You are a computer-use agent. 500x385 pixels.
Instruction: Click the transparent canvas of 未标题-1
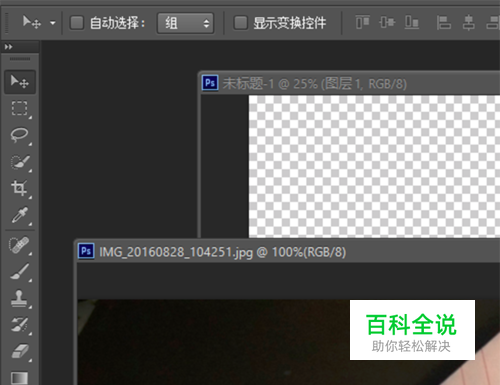(x=374, y=166)
